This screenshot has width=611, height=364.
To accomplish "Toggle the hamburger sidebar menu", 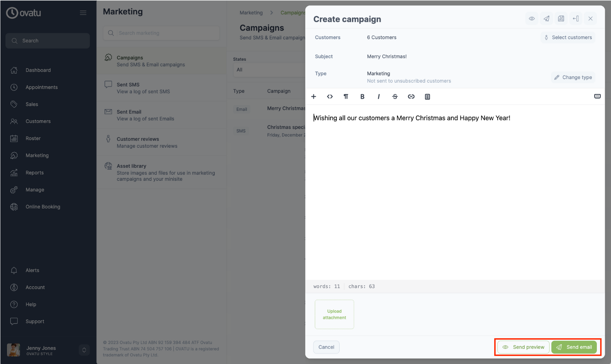I will point(83,13).
